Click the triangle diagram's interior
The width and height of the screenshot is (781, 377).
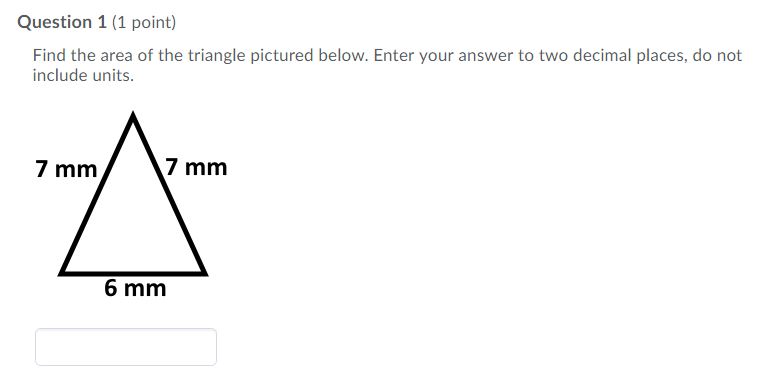(133, 224)
